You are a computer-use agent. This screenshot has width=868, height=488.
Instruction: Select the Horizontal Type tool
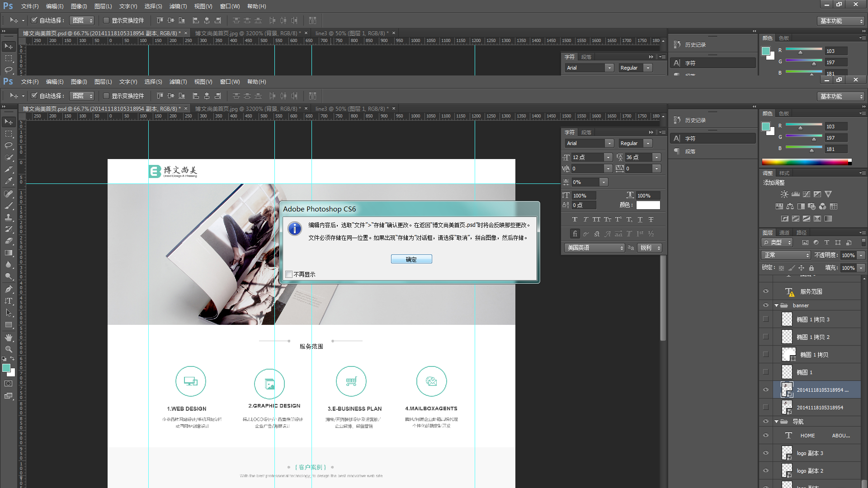click(x=9, y=301)
